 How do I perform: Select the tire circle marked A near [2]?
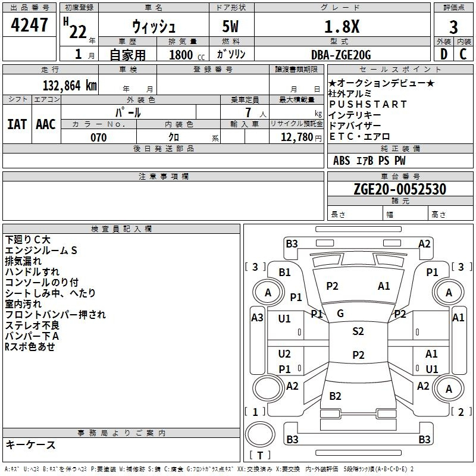[449, 389]
